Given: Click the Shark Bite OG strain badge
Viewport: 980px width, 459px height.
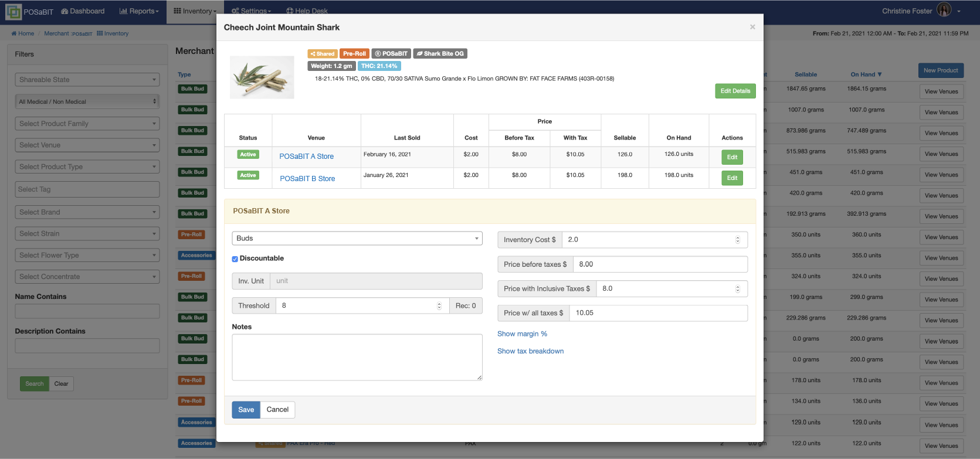Looking at the screenshot, I should 440,53.
